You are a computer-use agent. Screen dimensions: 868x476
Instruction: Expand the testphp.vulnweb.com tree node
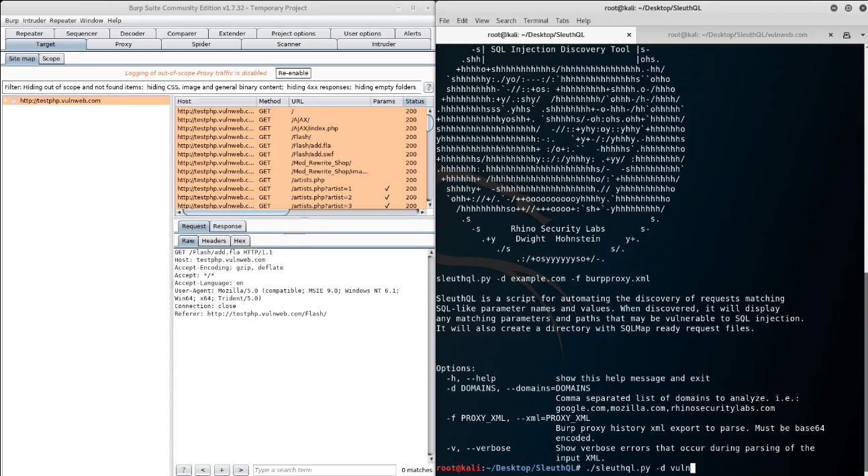click(5, 99)
